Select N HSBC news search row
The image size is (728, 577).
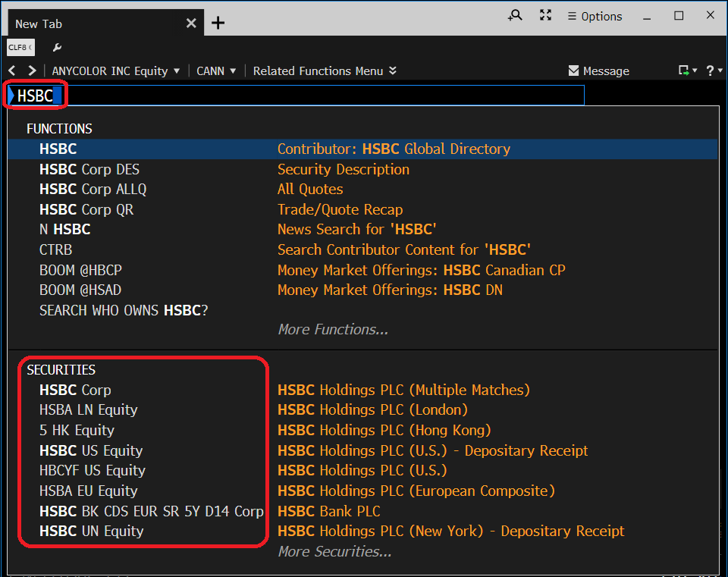tap(362, 229)
